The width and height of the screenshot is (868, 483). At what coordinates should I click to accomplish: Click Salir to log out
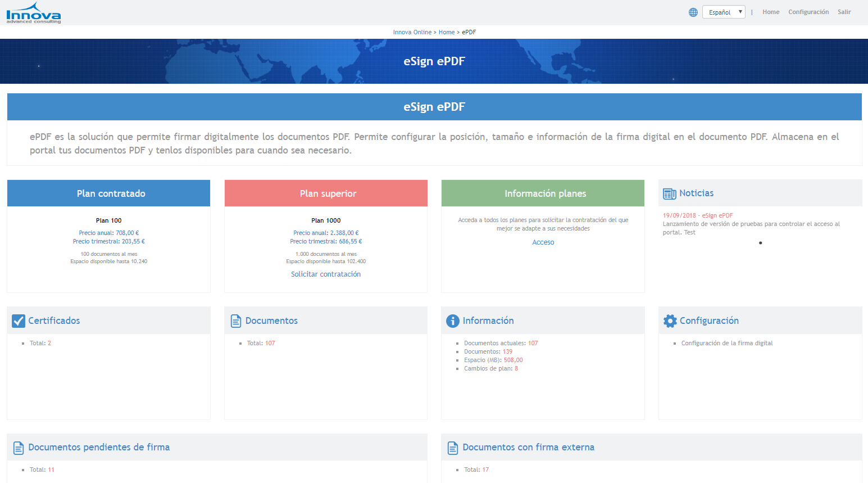[844, 12]
